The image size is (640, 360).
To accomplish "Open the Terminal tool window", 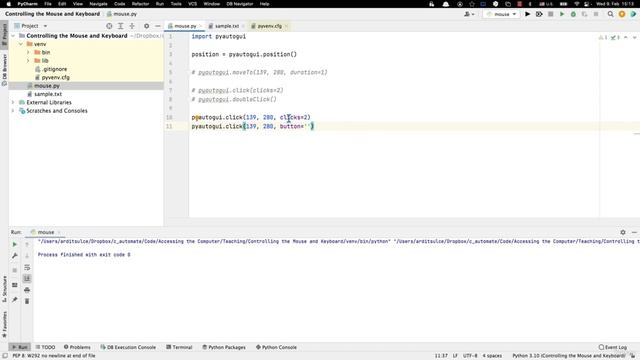I will 179,347.
